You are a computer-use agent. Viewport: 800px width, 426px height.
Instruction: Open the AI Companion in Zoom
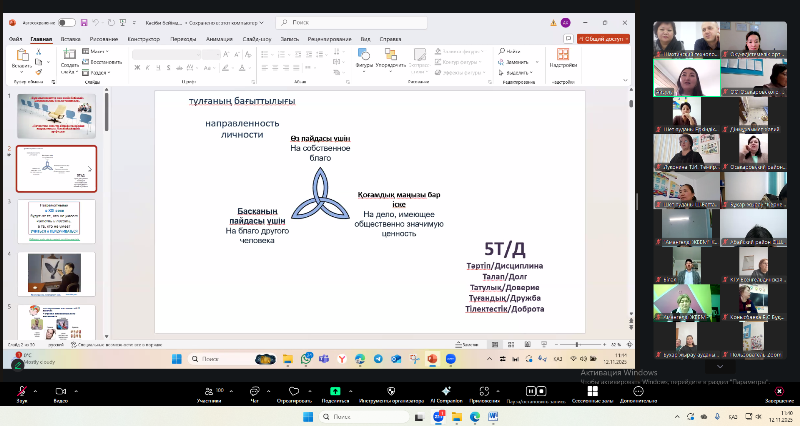pos(448,392)
